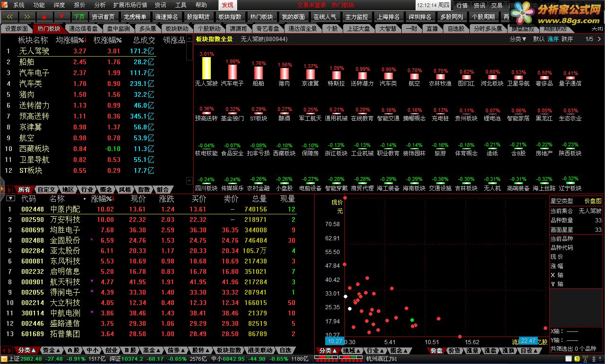Click the 概念 filter tab below sector list
This screenshot has width=605, height=364.
point(106,189)
